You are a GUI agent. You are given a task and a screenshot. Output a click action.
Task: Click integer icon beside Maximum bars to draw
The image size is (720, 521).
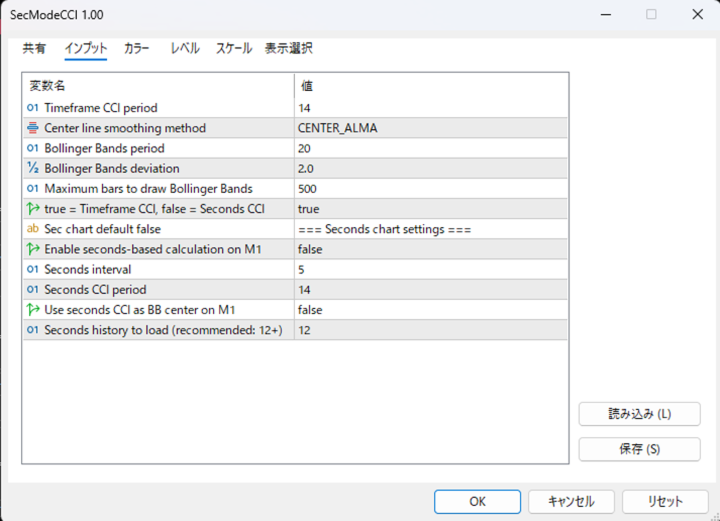[x=33, y=189]
